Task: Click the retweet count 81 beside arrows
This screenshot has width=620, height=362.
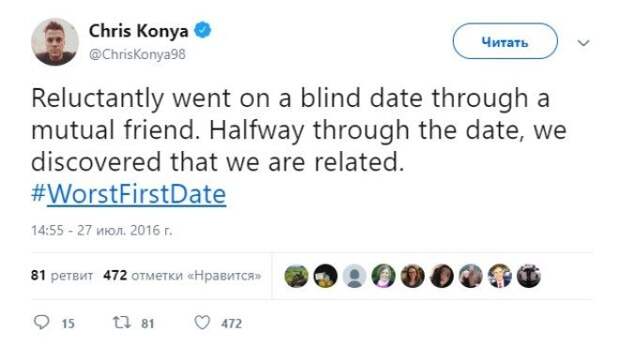Action: coord(147,324)
